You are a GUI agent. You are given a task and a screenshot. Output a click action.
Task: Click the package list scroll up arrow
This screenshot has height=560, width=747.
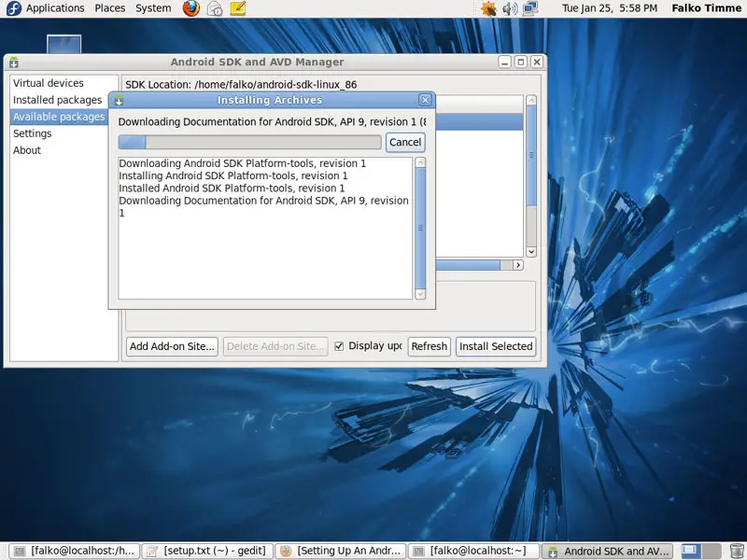coord(531,100)
